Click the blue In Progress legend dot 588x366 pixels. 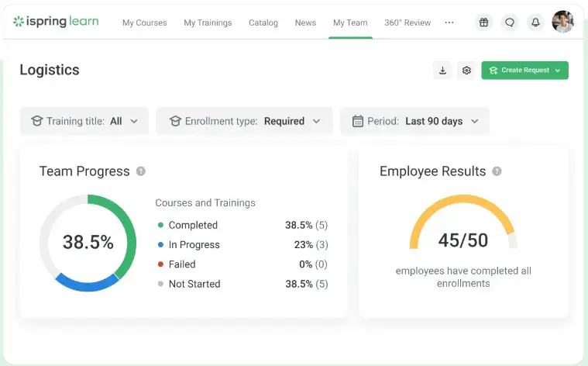point(160,245)
